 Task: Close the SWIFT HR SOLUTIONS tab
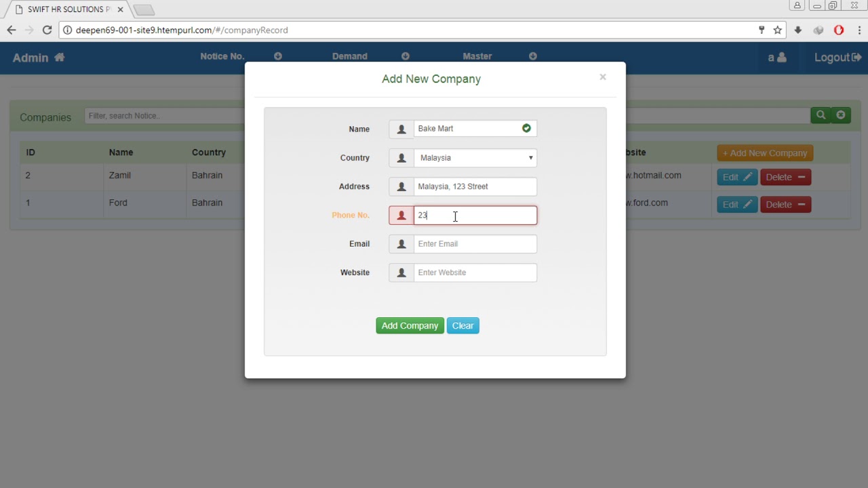(120, 9)
